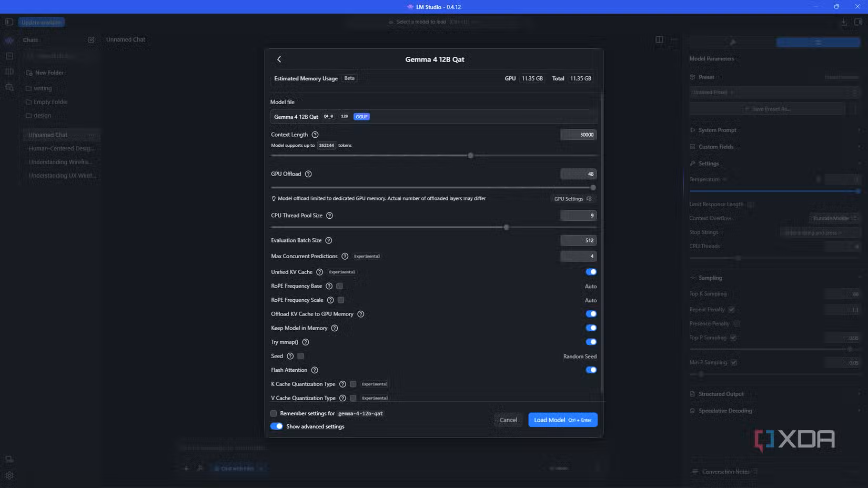Open Context Length help tooltip icon
868x488 pixels.
click(315, 135)
